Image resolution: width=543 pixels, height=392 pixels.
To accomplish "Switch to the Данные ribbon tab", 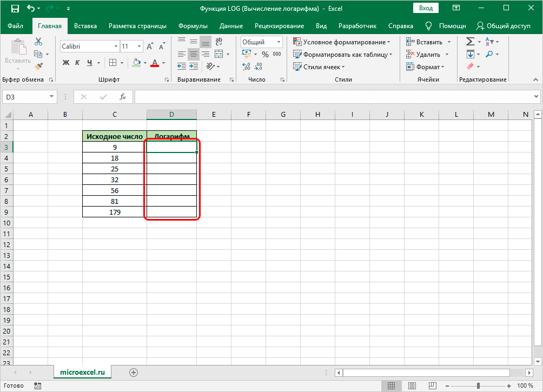I will (230, 26).
